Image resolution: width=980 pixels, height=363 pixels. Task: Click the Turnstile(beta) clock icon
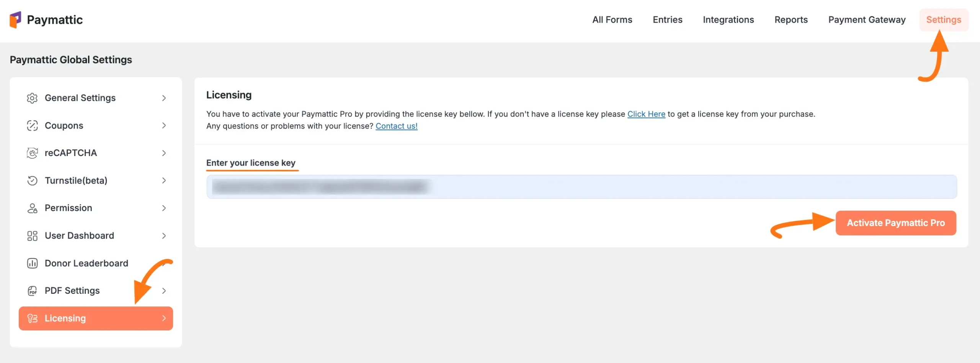coord(33,180)
